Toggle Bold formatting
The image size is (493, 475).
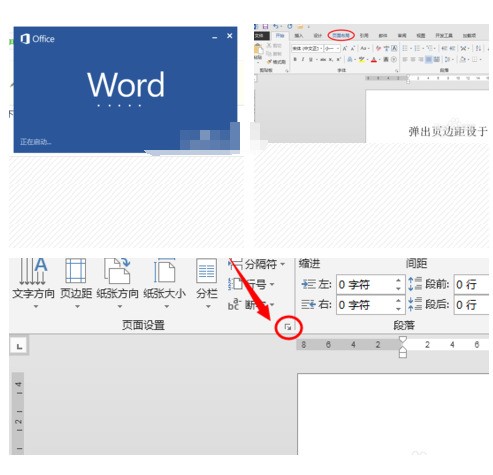(x=295, y=59)
